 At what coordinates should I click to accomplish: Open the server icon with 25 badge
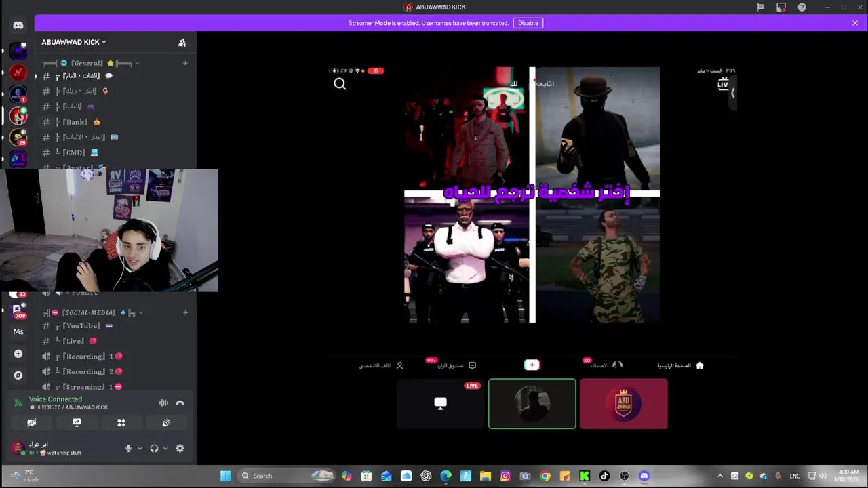[x=18, y=137]
